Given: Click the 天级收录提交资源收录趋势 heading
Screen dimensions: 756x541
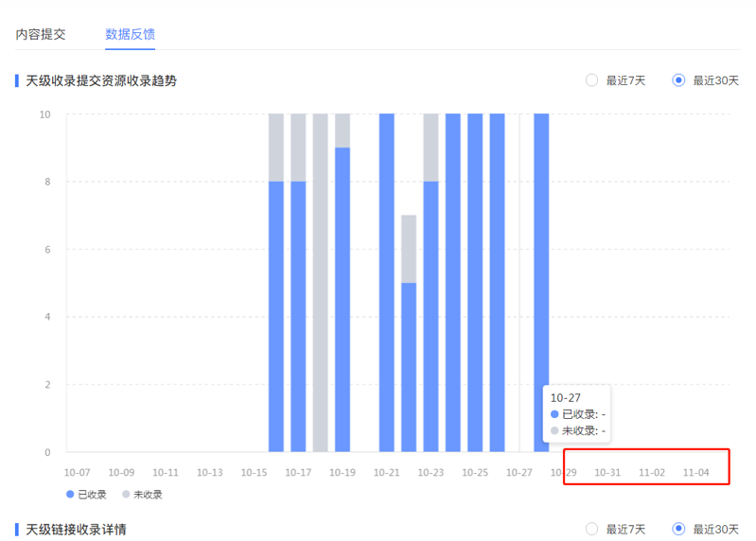Looking at the screenshot, I should click(x=100, y=81).
